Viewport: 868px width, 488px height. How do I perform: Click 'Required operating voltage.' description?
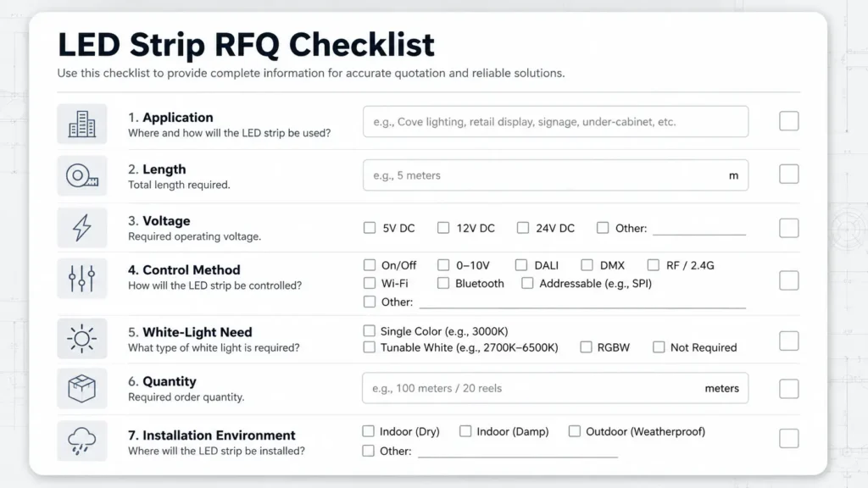(194, 236)
